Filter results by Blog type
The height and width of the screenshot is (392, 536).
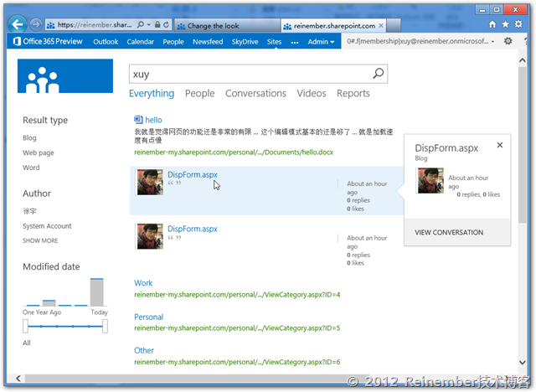[29, 137]
